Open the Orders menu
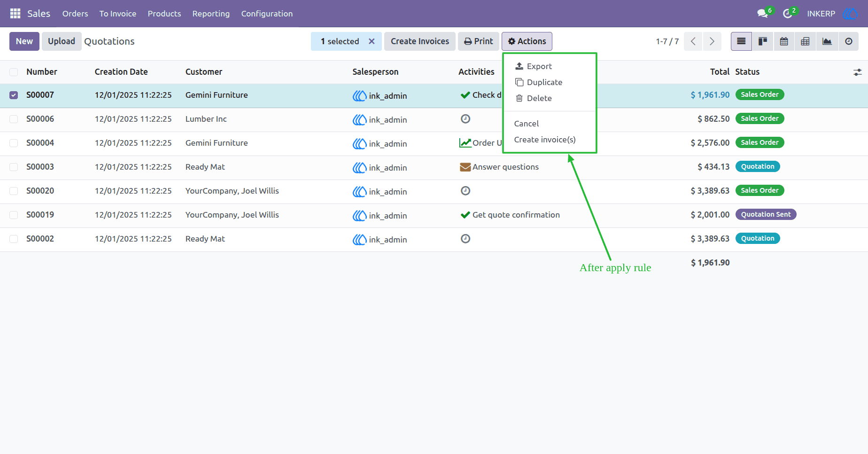 click(x=75, y=14)
